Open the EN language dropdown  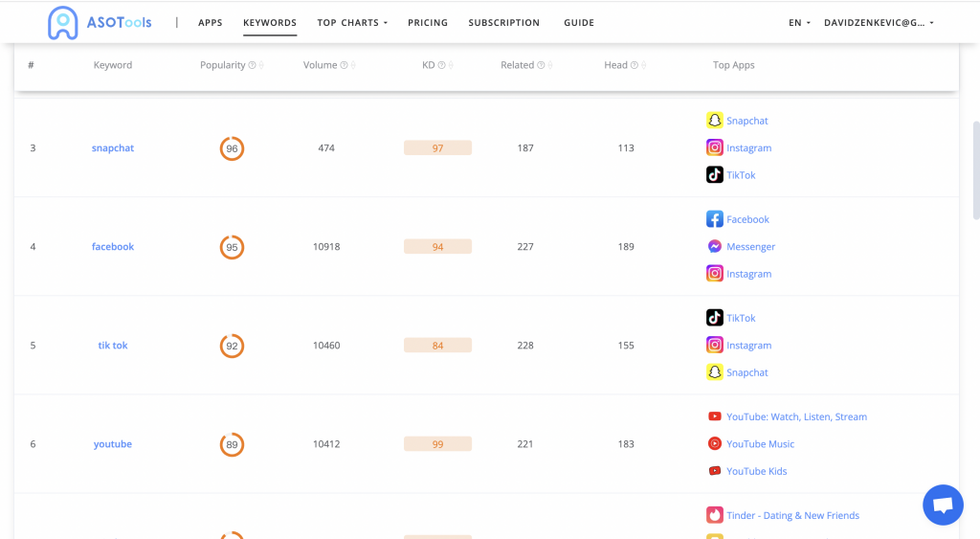(799, 23)
